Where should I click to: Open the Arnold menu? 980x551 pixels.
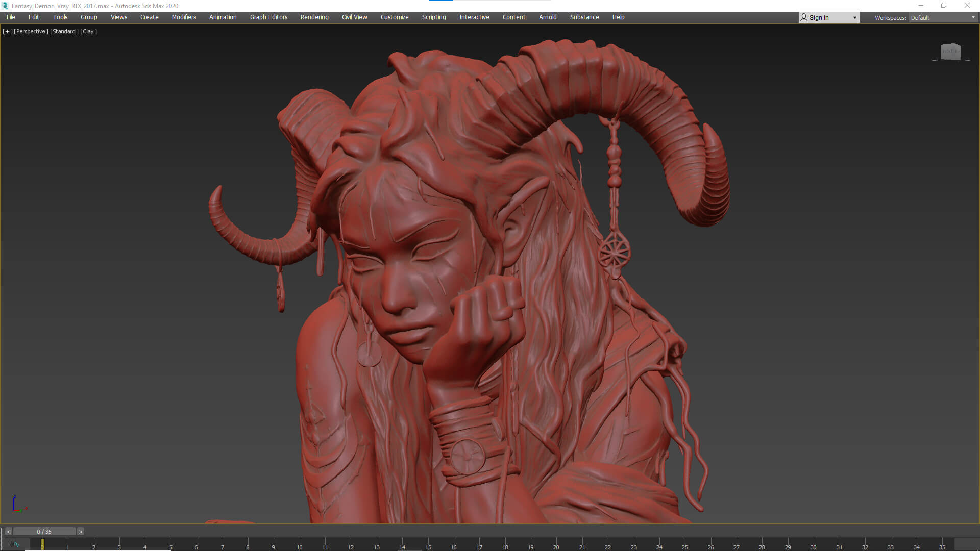[x=548, y=17]
